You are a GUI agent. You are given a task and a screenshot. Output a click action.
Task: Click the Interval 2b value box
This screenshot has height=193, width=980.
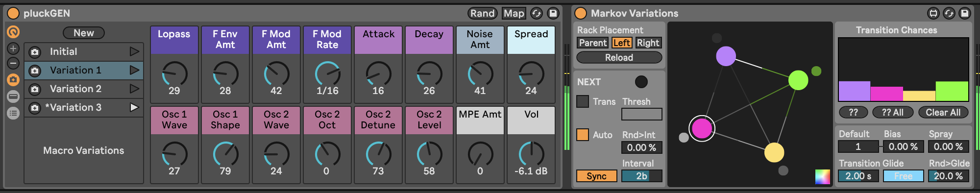[x=642, y=176]
